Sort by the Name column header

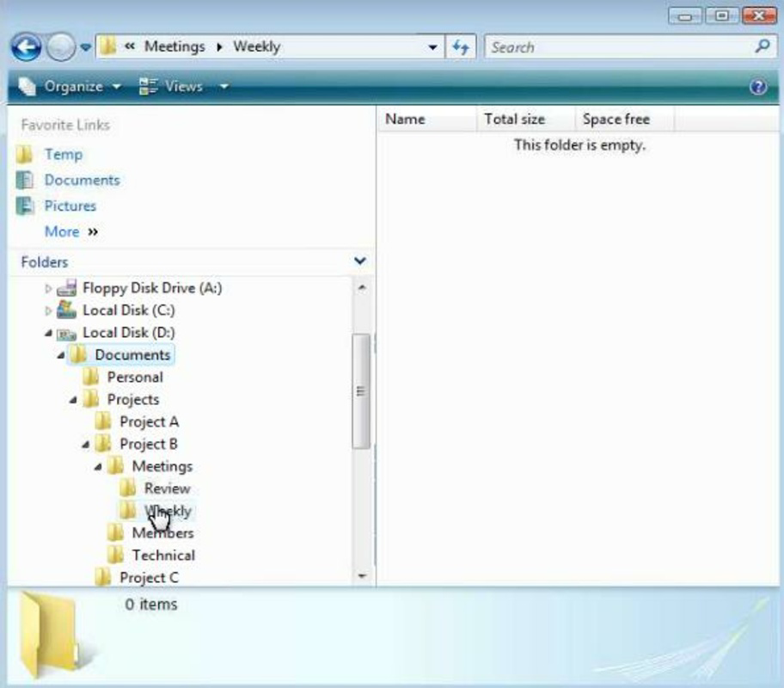pyautogui.click(x=426, y=119)
